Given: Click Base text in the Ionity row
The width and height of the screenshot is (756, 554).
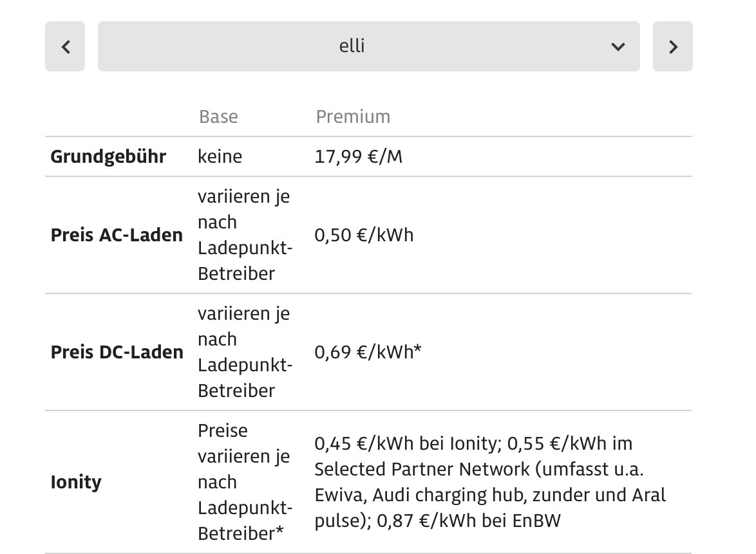Looking at the screenshot, I should [x=245, y=482].
